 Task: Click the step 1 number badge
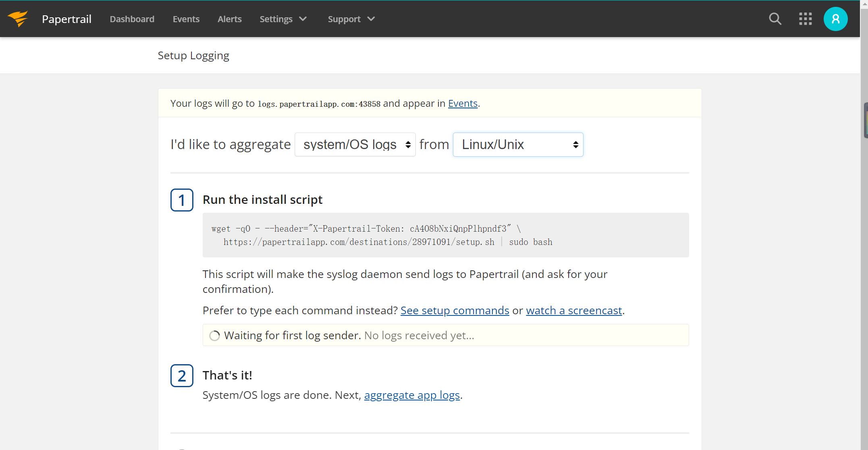182,200
